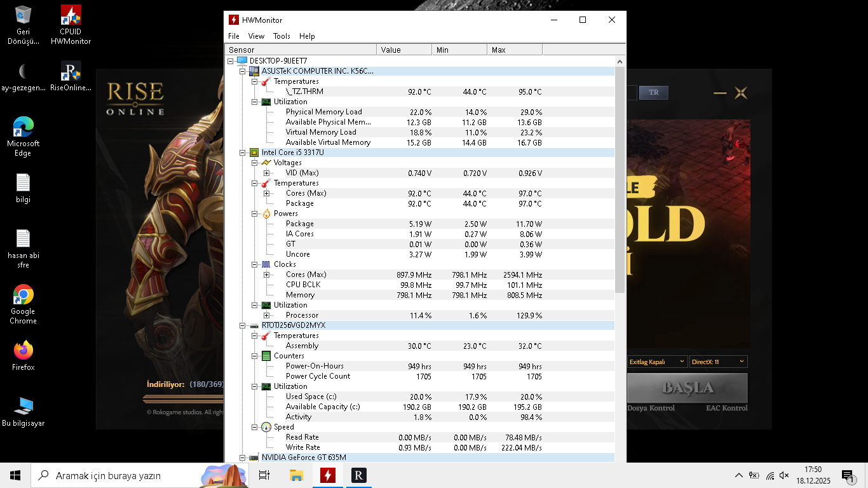Click the gauge icon beside Speed
Image resolution: width=868 pixels, height=488 pixels.
click(x=266, y=427)
